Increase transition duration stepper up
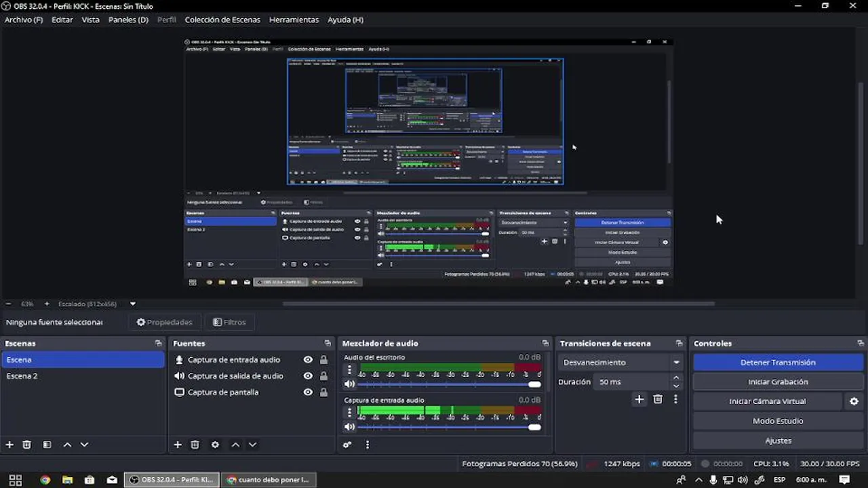The height and width of the screenshot is (488, 868). (676, 378)
